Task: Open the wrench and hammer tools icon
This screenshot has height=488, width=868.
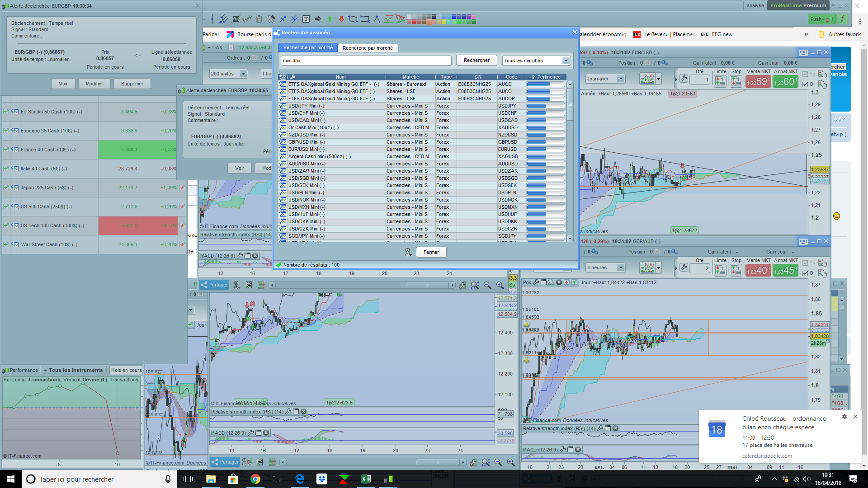Action: coord(271,19)
